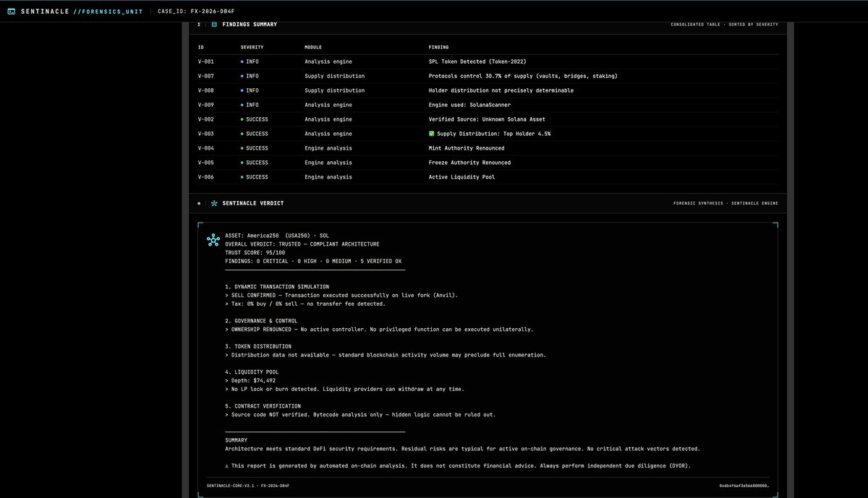868x498 pixels.
Task: Click the 'Tax: 0% buy / 0% sell' line
Action: tap(305, 304)
